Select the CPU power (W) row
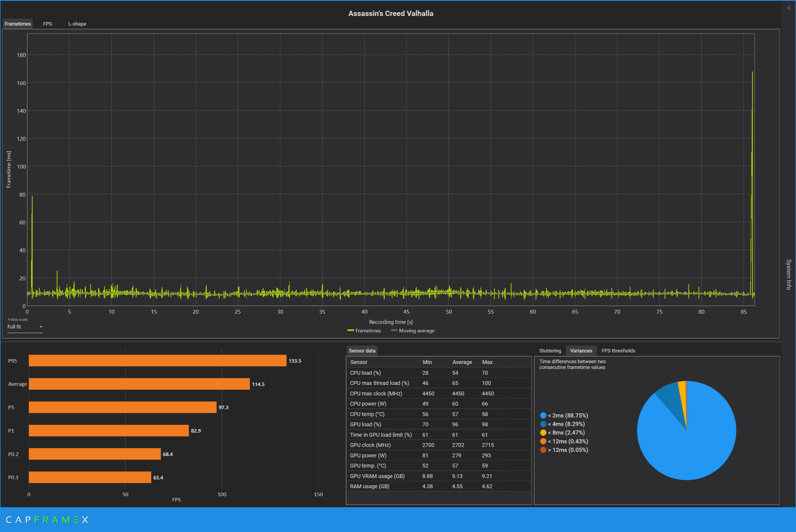Screen dimensions: 796x532 tap(439, 404)
